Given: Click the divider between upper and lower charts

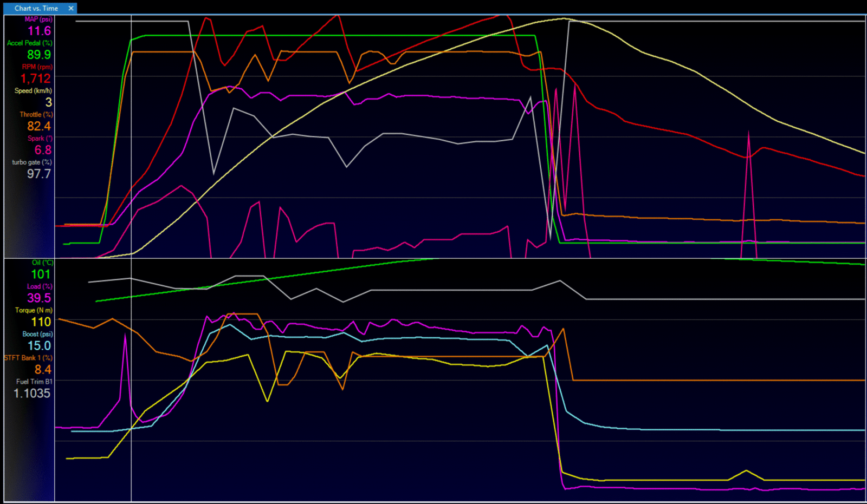Looking at the screenshot, I should coord(433,258).
